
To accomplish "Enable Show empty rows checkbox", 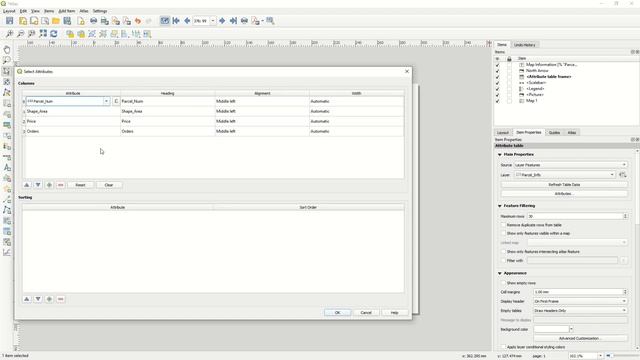I will [503, 283].
